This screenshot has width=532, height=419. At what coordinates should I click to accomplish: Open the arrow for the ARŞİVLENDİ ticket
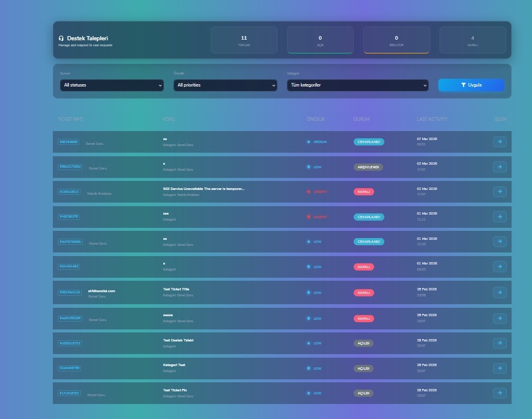tap(500, 167)
